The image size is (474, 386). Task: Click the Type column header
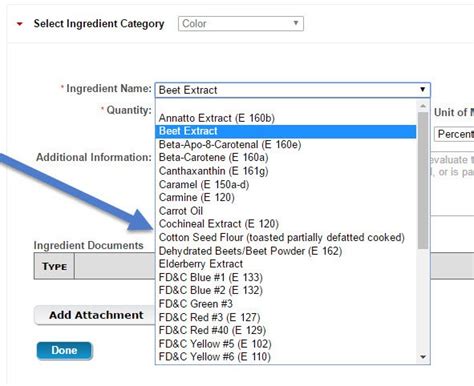click(54, 266)
